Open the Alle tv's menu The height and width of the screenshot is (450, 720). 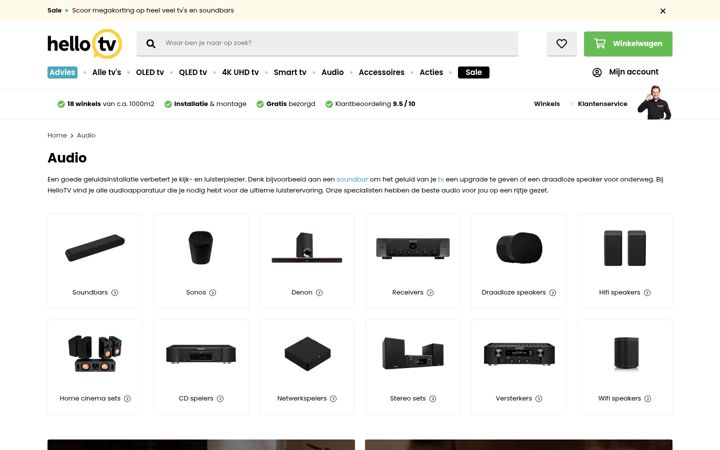point(107,72)
